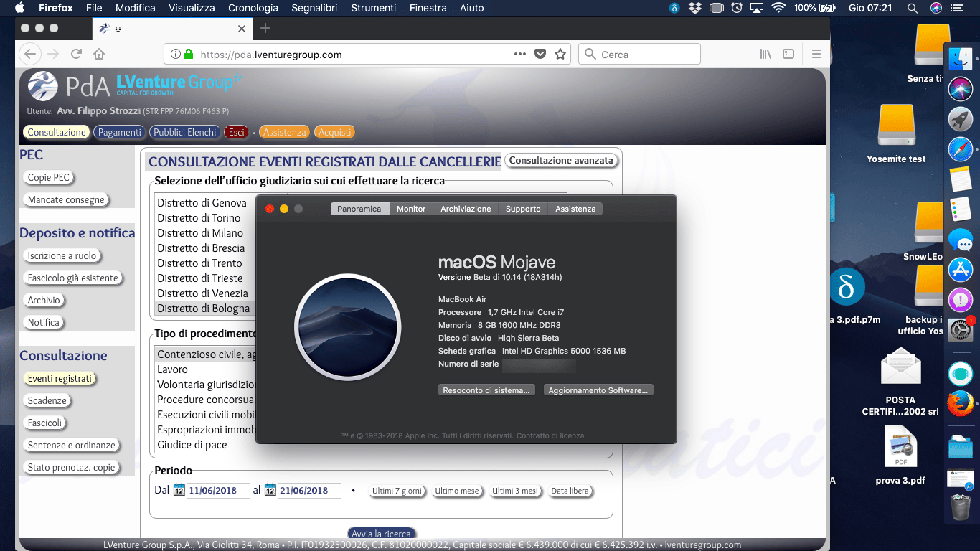
Task: Click the end date field 21/06/2018
Action: [309, 490]
